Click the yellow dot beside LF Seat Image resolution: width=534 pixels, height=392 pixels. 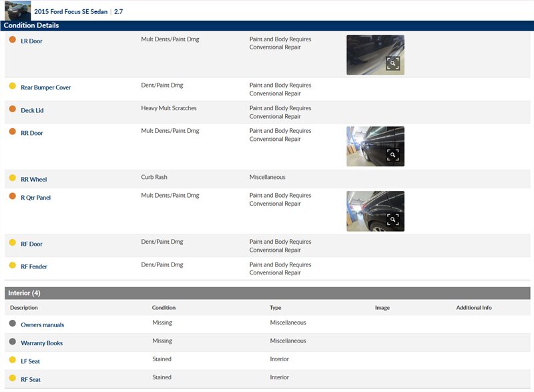(13, 360)
